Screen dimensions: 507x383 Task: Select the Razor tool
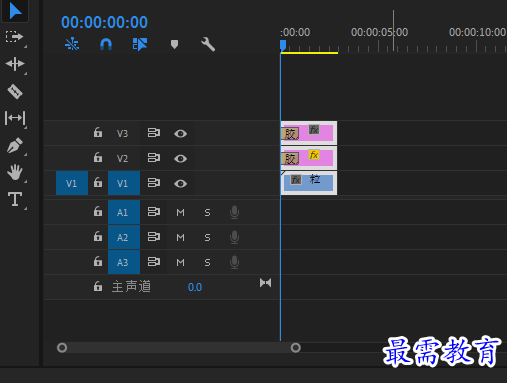tap(15, 91)
